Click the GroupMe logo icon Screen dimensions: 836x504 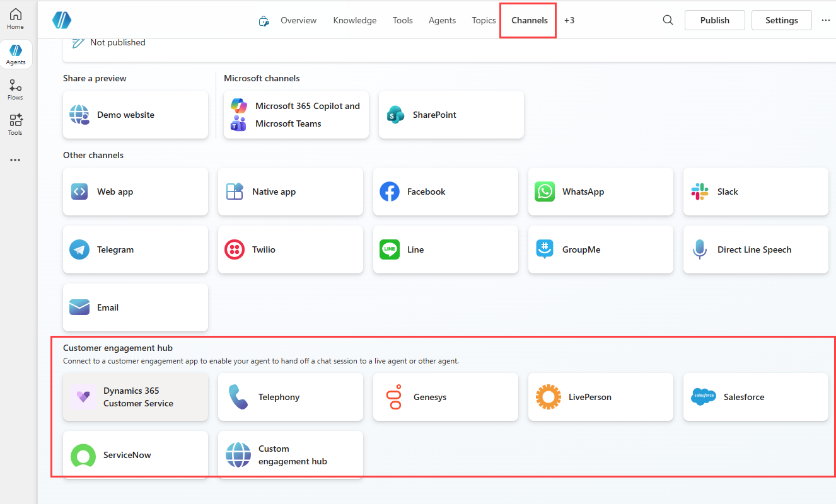click(x=545, y=249)
